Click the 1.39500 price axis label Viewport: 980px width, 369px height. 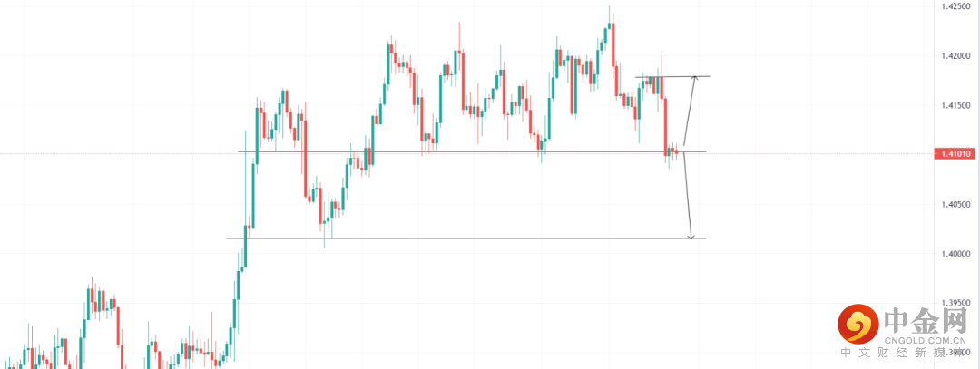(x=955, y=303)
